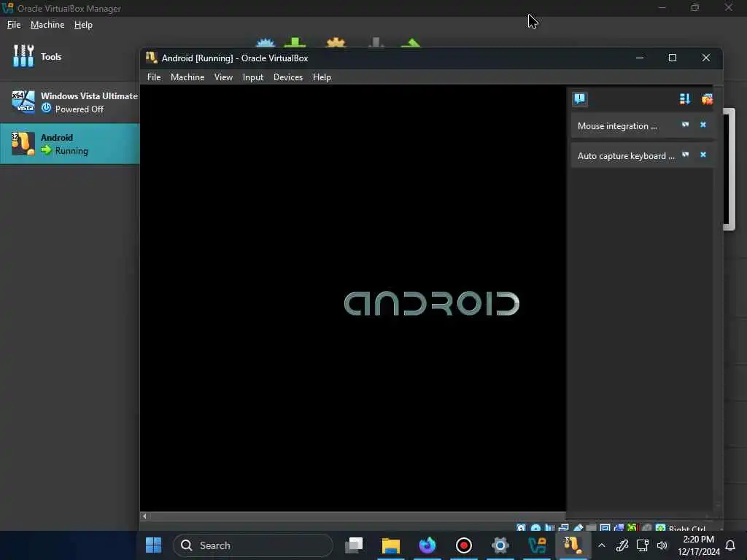Click the Settings gear toolbar icon in Manager
Viewport: 747px width, 560px height.
click(336, 43)
